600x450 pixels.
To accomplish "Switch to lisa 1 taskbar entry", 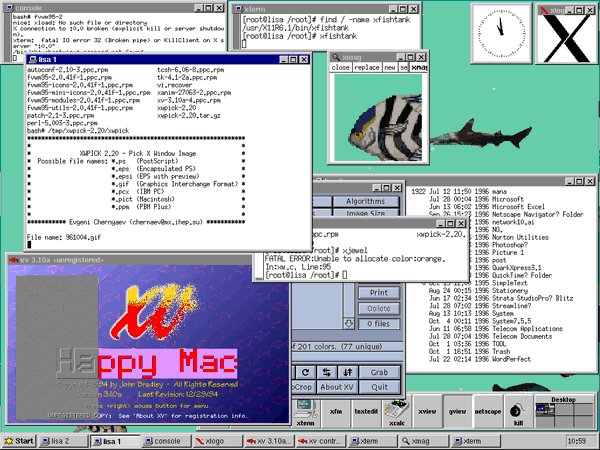I will [115, 441].
